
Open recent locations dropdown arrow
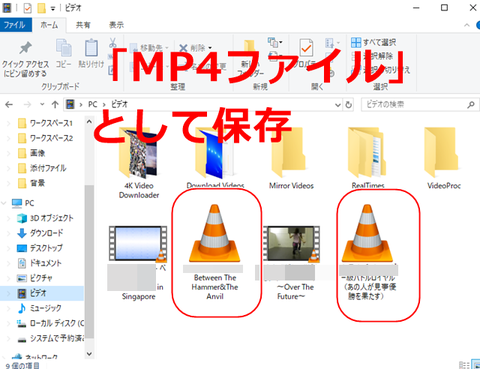[42, 104]
